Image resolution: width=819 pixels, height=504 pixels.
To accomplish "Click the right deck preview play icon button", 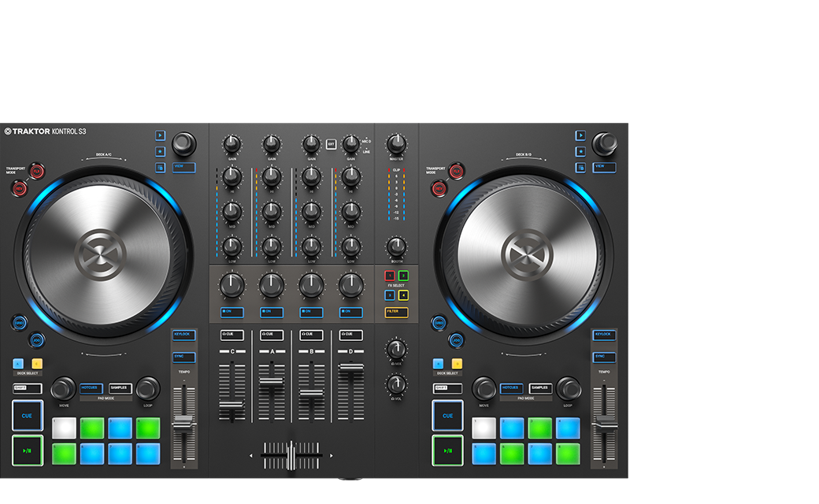I will (x=580, y=135).
